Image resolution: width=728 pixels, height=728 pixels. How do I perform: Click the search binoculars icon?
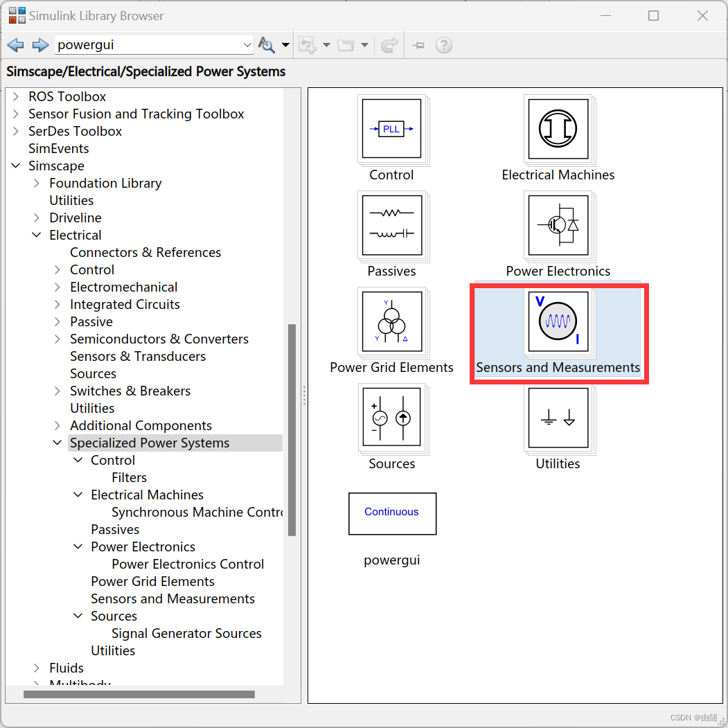(267, 45)
